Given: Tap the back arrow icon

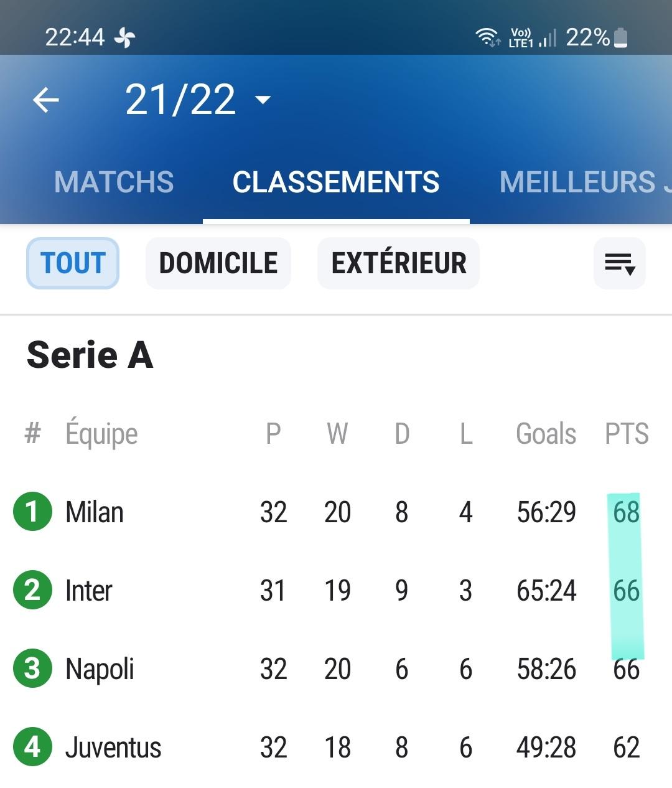Looking at the screenshot, I should pyautogui.click(x=46, y=100).
